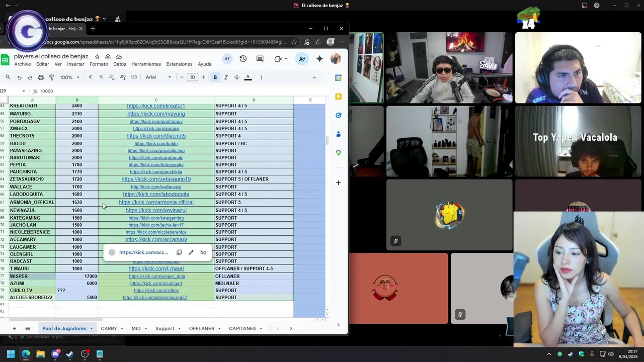Viewport: 644px width, 362px height.
Task: Open the Formato menu
Action: (x=99, y=64)
